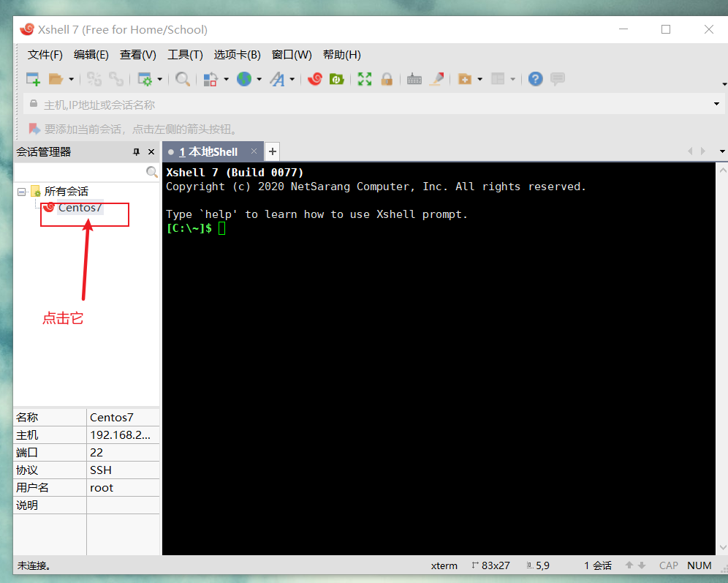Click the root username value

pyautogui.click(x=102, y=488)
